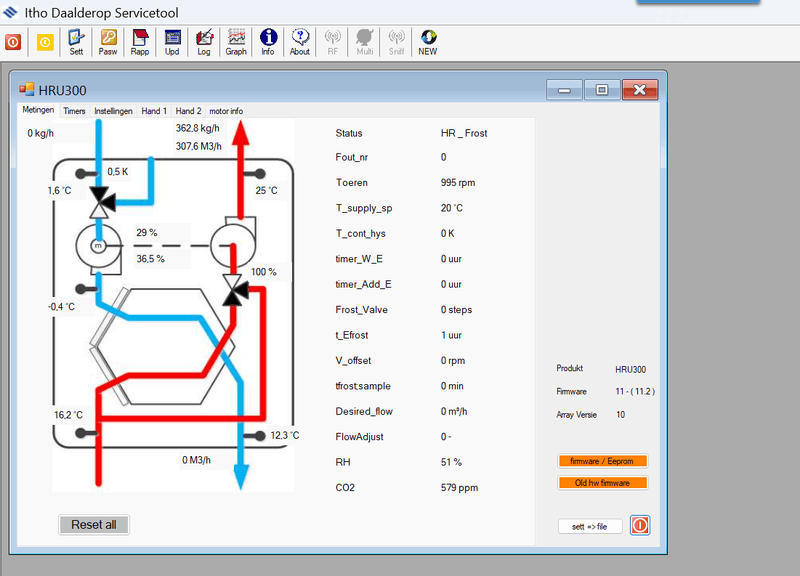The height and width of the screenshot is (576, 800).
Task: Switch to the Timers tab
Action: pos(74,111)
